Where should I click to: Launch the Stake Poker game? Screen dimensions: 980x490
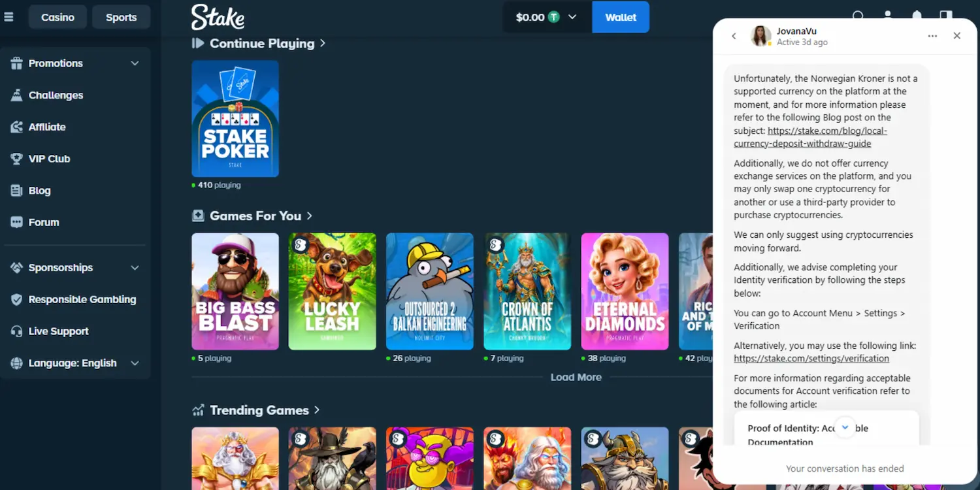click(x=235, y=119)
